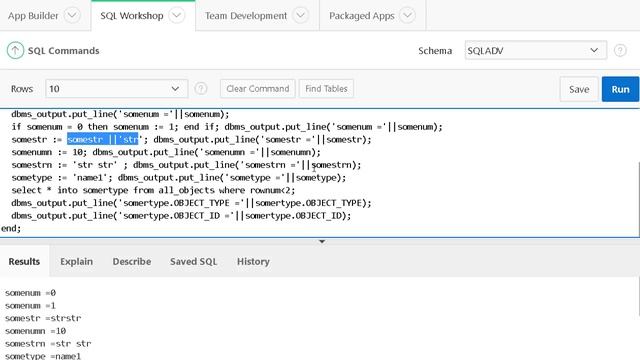Switch to the Explain tab
The width and height of the screenshot is (640, 360).
[x=76, y=261]
